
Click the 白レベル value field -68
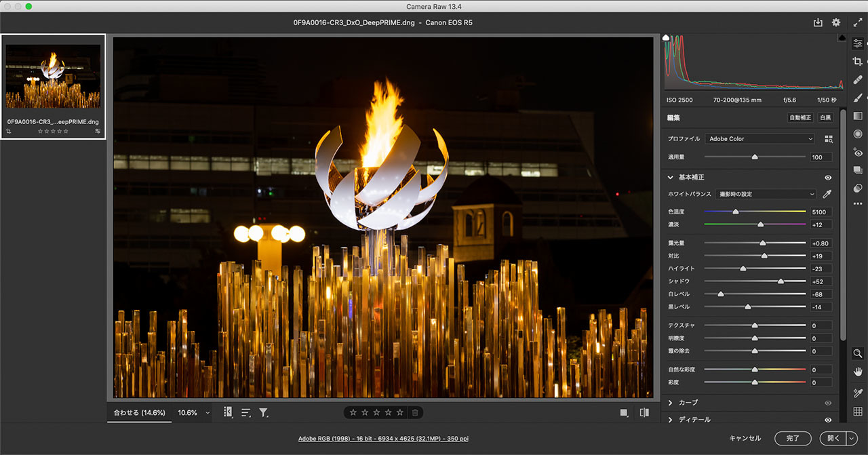[821, 294]
